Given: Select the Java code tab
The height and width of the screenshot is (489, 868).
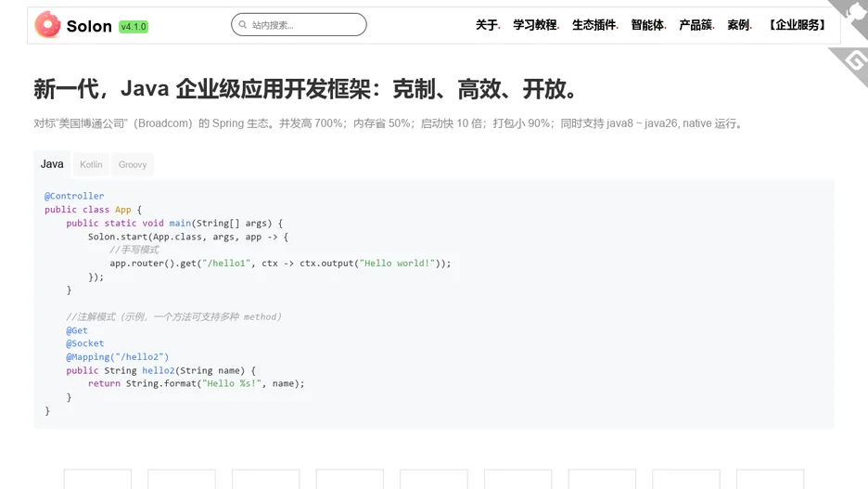Looking at the screenshot, I should pyautogui.click(x=52, y=164).
